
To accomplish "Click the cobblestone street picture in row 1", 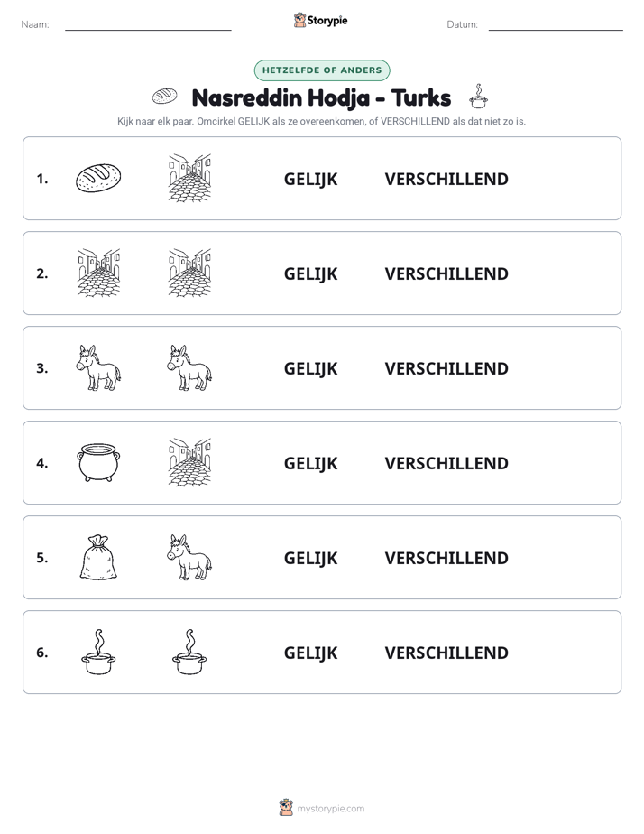I will tap(189, 178).
